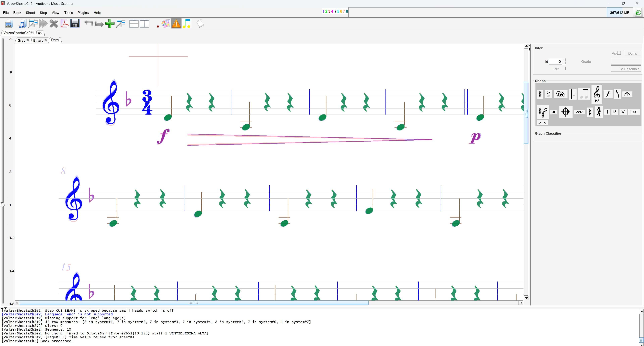The image size is (644, 346).
Task: Click the horizontal scrollbar thumb
Action: click(x=193, y=303)
